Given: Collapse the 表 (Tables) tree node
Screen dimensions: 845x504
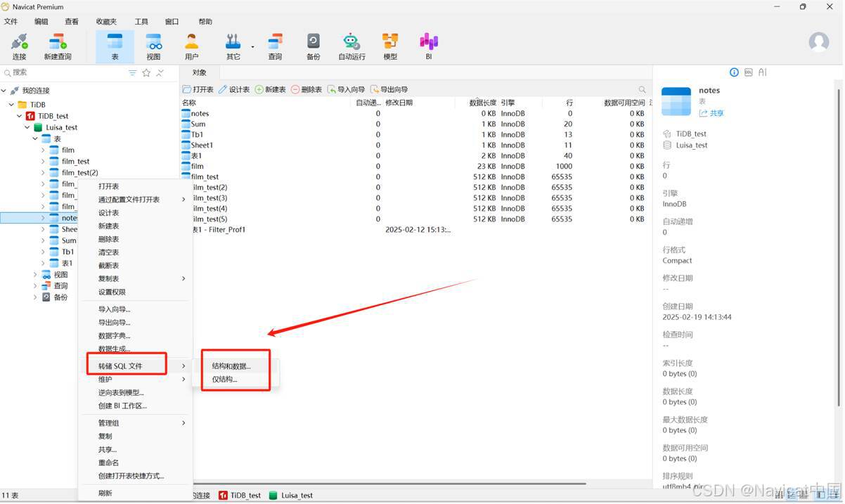Looking at the screenshot, I should pos(35,138).
